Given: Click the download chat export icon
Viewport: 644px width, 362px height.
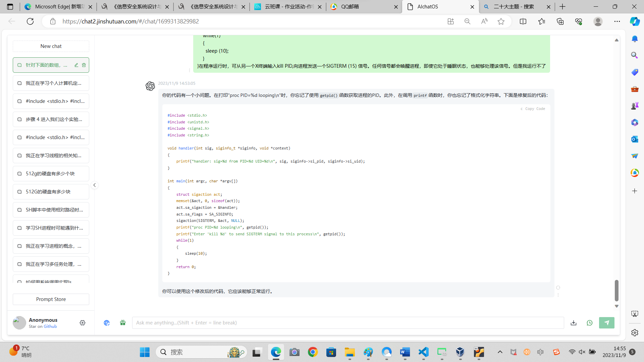Looking at the screenshot, I should click(574, 323).
